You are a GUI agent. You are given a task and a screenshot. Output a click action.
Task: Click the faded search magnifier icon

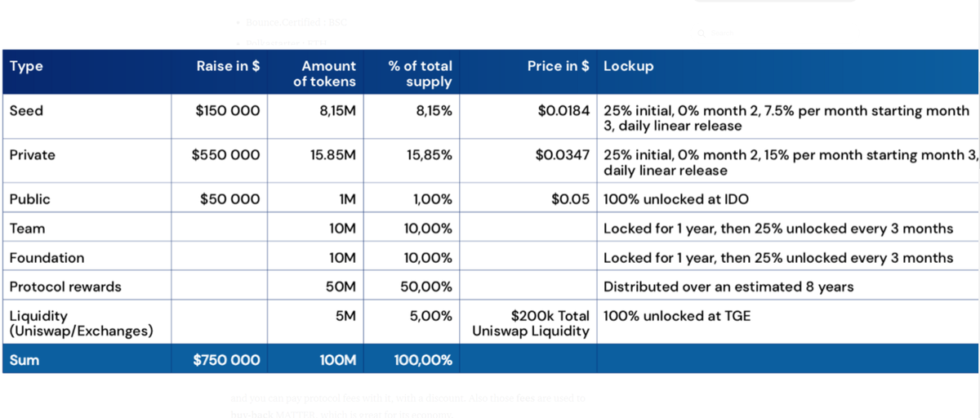tap(701, 33)
